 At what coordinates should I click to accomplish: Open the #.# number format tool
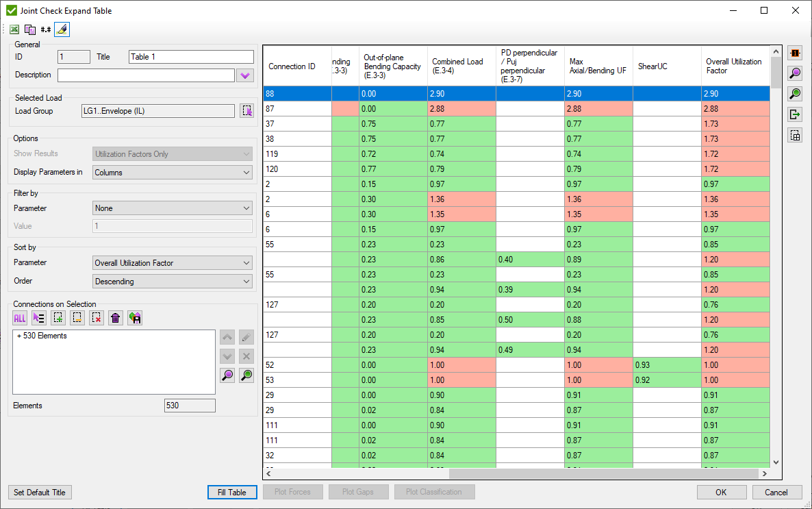tap(46, 29)
